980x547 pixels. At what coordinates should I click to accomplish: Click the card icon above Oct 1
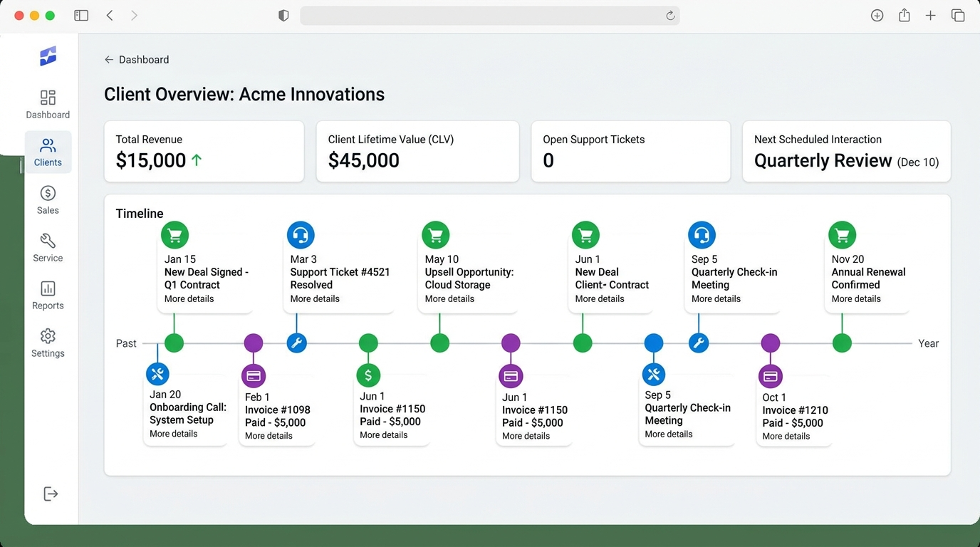770,376
